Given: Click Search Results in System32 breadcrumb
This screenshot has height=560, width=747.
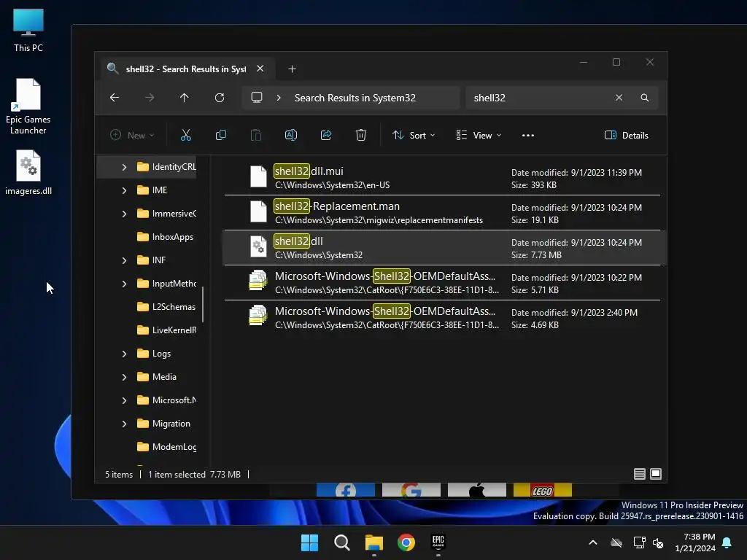Looking at the screenshot, I should point(355,98).
